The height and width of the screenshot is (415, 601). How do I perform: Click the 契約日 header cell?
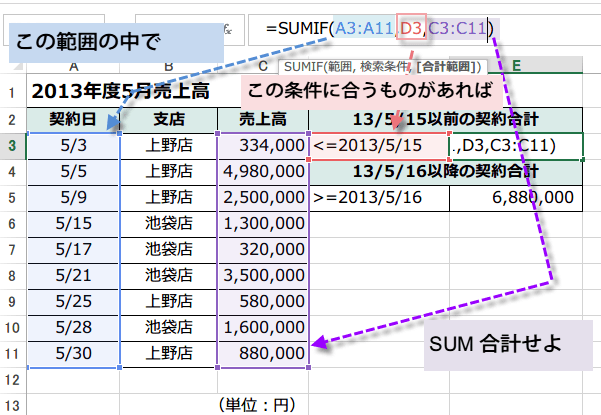click(x=73, y=120)
